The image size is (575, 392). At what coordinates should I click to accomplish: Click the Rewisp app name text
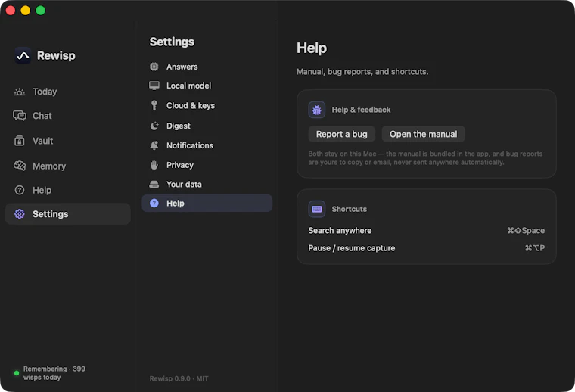tap(56, 56)
